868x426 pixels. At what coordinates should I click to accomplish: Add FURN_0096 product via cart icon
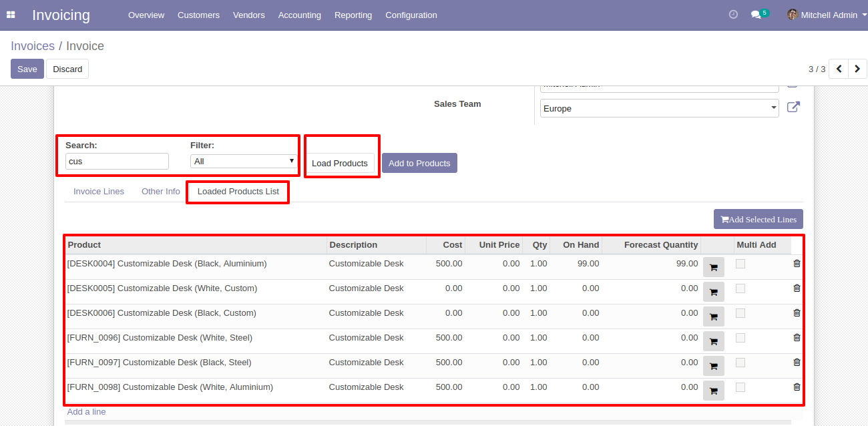point(714,341)
